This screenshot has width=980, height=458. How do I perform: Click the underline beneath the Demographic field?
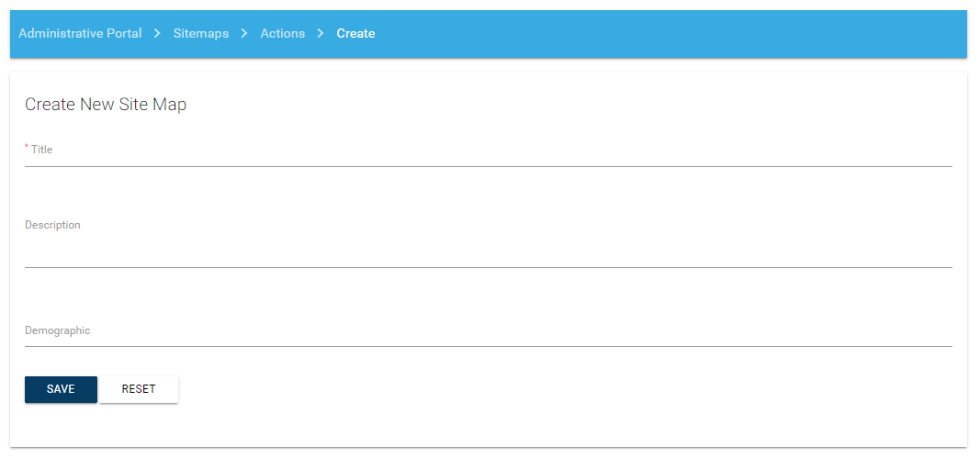click(487, 346)
